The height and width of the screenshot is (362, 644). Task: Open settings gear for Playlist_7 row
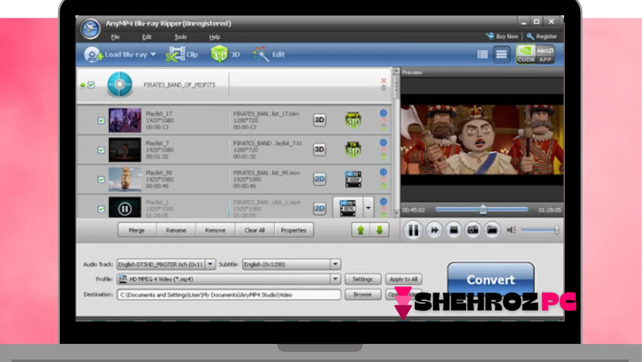click(x=383, y=143)
